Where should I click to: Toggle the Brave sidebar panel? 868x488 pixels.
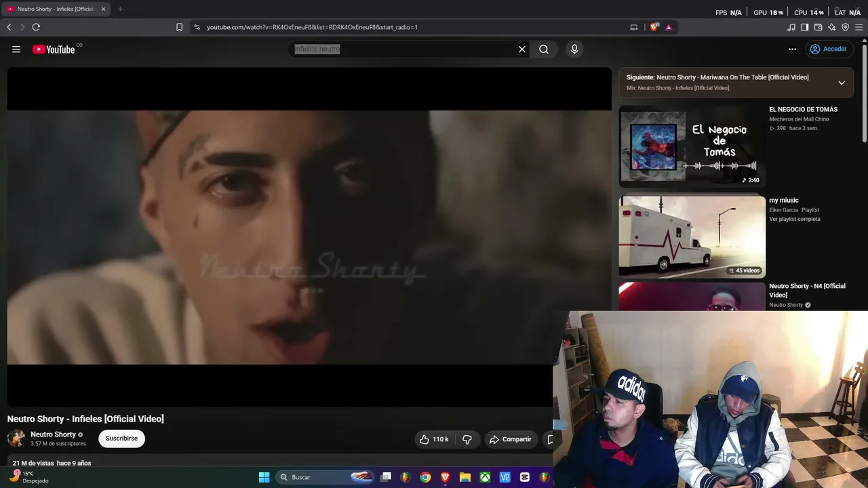pyautogui.click(x=804, y=27)
